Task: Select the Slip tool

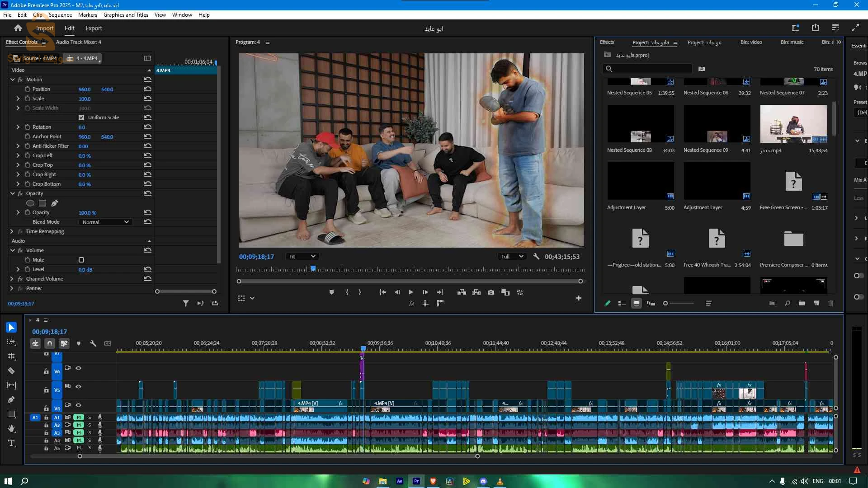Action: [11, 385]
